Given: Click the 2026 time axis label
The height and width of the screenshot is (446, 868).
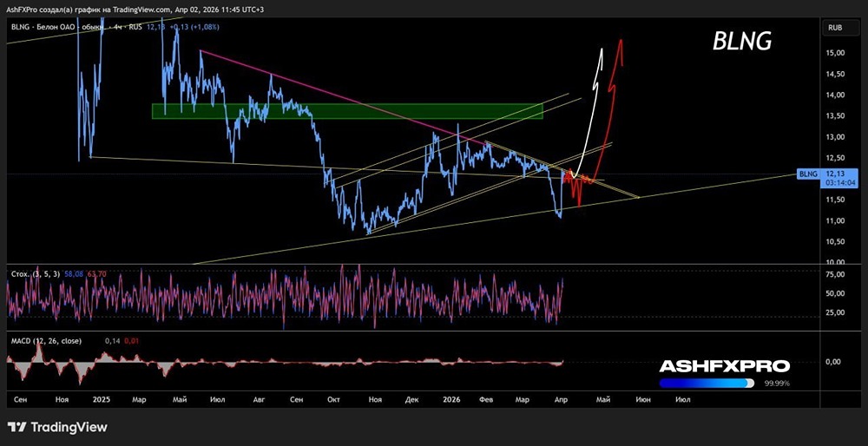Looking at the screenshot, I should point(452,399).
